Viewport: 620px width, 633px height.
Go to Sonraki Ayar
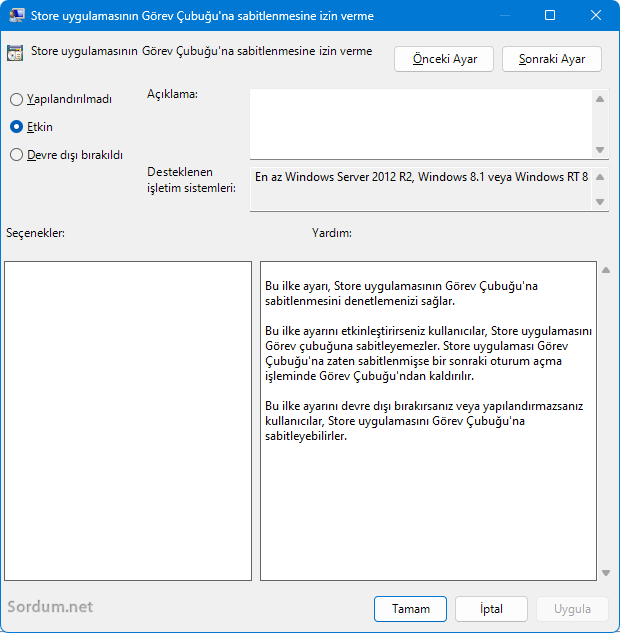(x=552, y=59)
